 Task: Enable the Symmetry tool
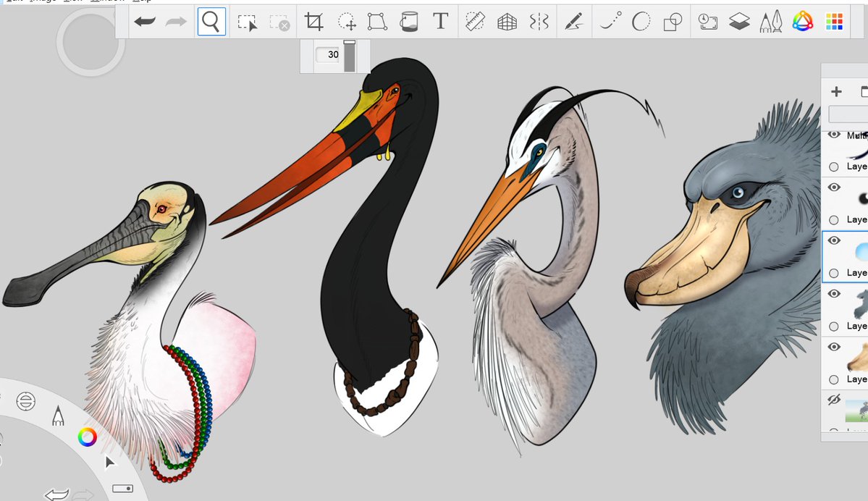pyautogui.click(x=539, y=22)
